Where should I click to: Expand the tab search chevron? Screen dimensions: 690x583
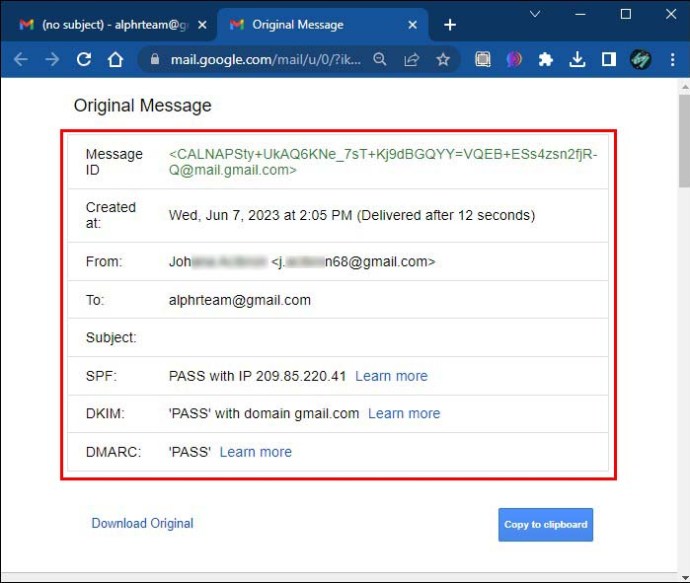pos(535,14)
